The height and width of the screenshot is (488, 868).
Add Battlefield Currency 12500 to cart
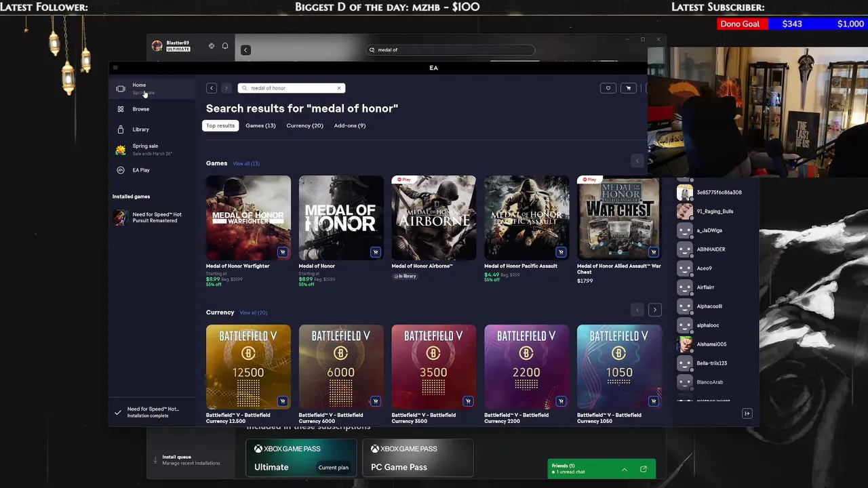pyautogui.click(x=283, y=401)
